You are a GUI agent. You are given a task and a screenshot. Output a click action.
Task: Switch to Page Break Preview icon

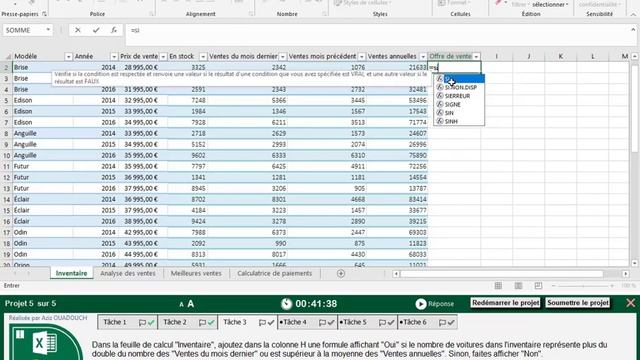pyautogui.click(x=538, y=286)
